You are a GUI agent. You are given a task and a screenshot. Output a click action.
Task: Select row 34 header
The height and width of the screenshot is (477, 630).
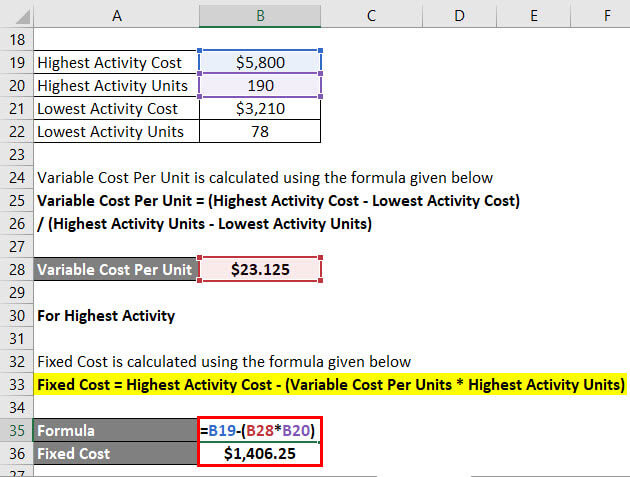tap(17, 407)
